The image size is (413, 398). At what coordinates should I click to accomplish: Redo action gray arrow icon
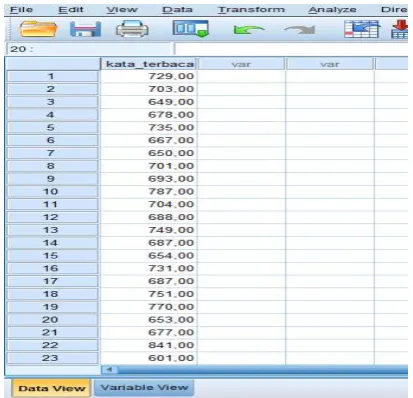point(299,30)
